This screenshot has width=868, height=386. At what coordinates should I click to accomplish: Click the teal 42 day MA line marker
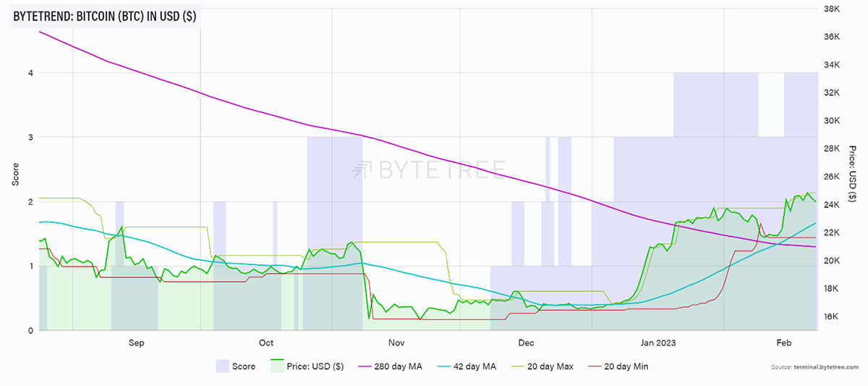[x=442, y=366]
